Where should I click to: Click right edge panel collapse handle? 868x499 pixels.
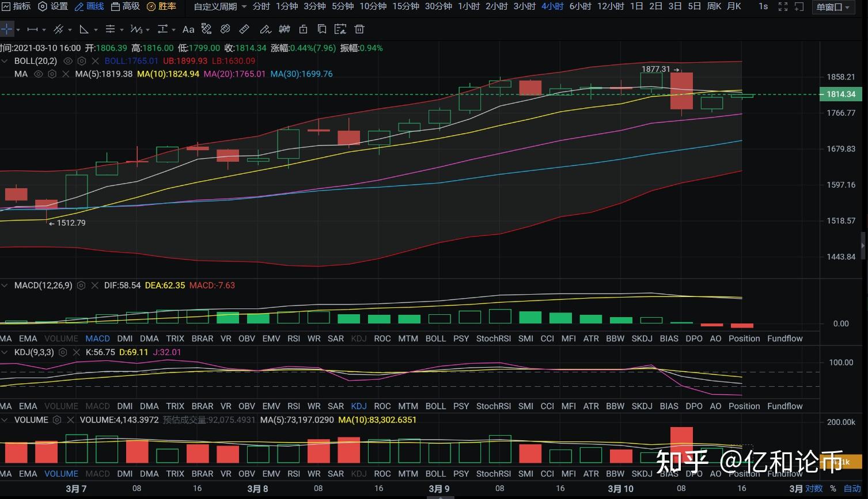[863, 246]
